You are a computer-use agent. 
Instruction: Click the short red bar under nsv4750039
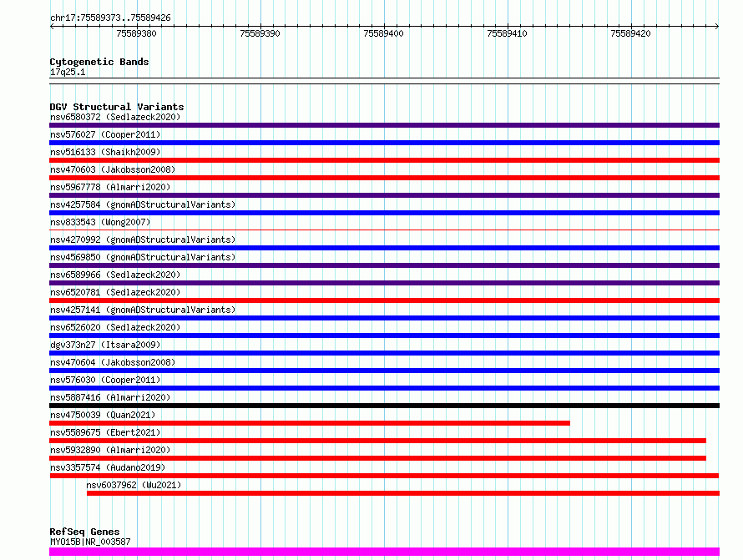310,423
